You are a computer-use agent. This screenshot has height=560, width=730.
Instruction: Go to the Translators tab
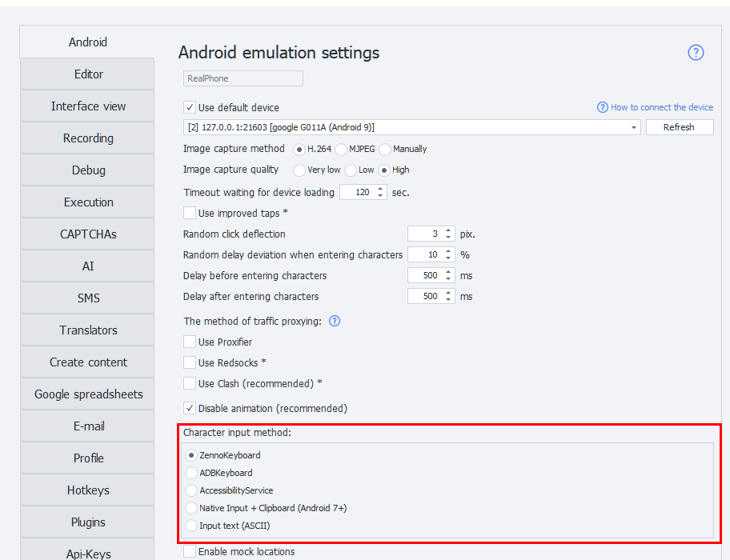[87, 330]
